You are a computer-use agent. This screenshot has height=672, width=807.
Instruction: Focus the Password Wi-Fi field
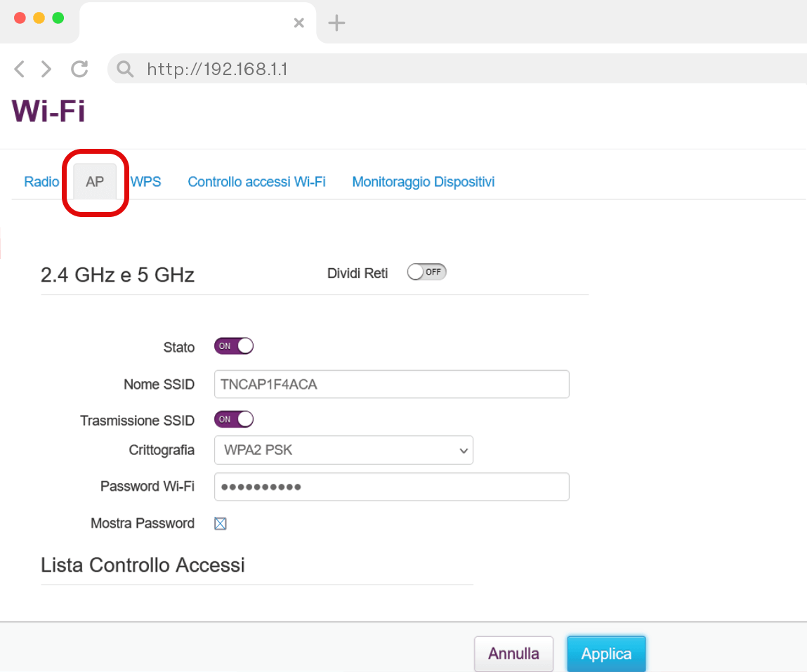click(x=391, y=487)
